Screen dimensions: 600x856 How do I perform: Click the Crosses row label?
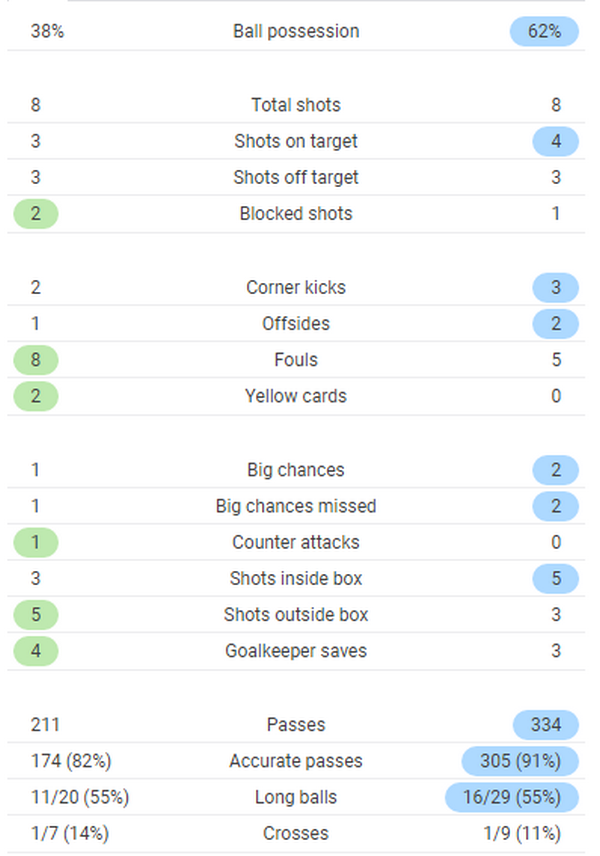[x=296, y=833]
